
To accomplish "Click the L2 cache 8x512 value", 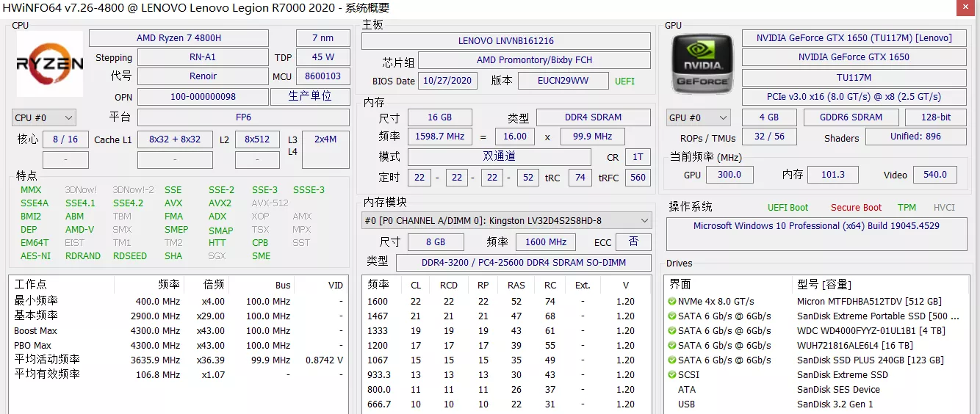I will 257,139.
